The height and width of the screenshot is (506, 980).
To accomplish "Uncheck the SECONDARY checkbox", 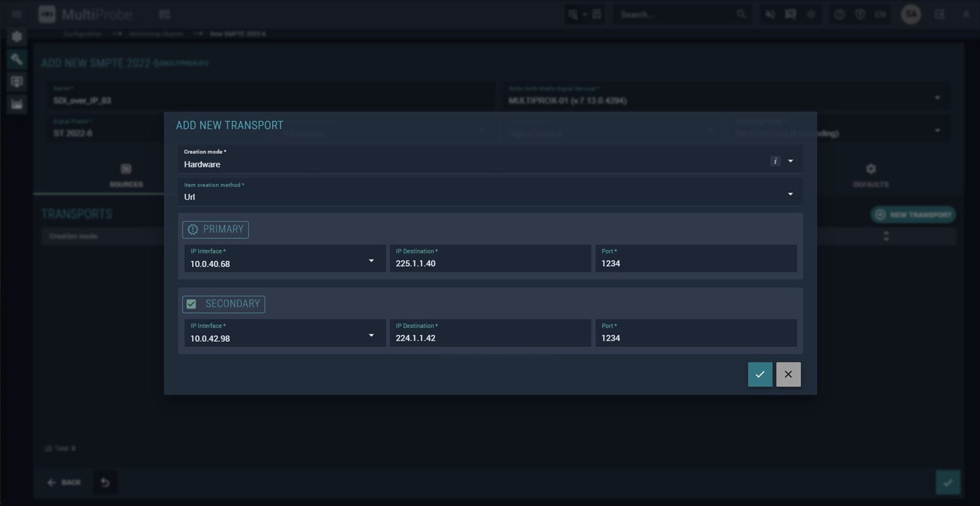I will click(x=192, y=304).
